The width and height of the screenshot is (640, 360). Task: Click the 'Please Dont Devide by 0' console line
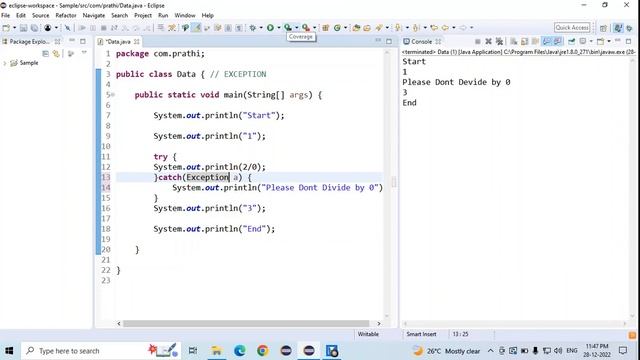[456, 82]
